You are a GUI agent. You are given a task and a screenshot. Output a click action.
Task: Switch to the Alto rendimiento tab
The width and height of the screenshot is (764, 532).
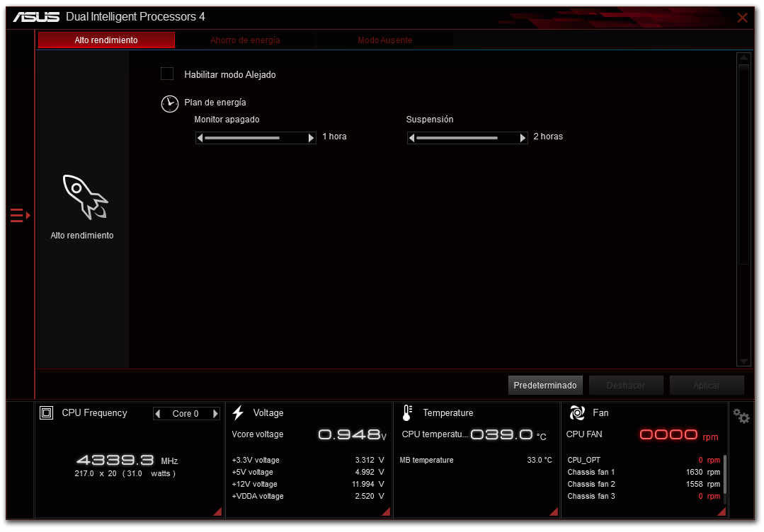[x=106, y=40]
